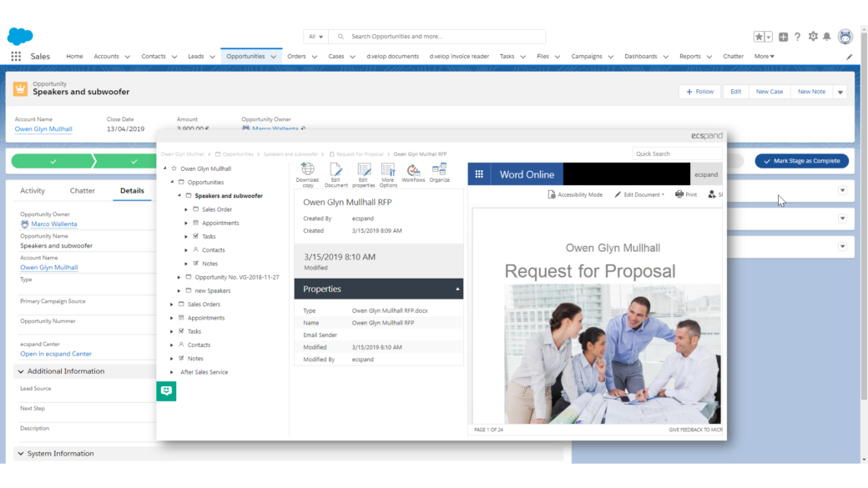Go to the Home navigation tab
Screen dimensions: 868x488
pyautogui.click(x=75, y=57)
